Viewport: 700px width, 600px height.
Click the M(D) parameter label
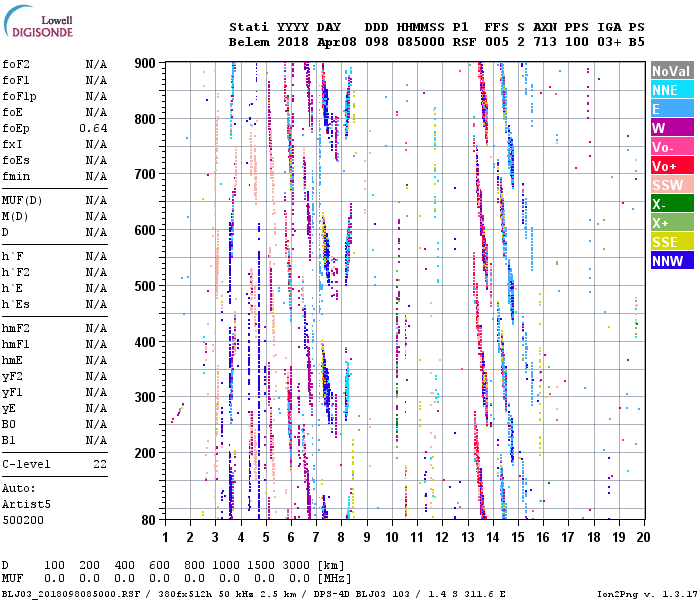click(x=15, y=216)
